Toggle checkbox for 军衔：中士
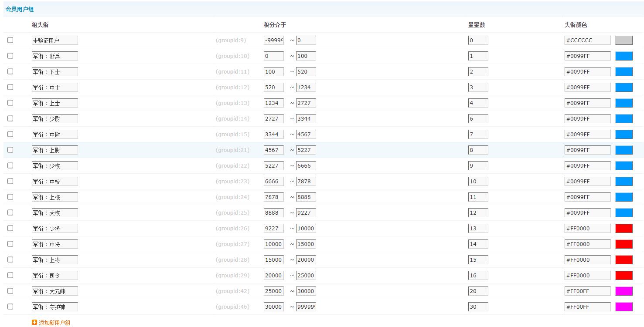 point(10,87)
